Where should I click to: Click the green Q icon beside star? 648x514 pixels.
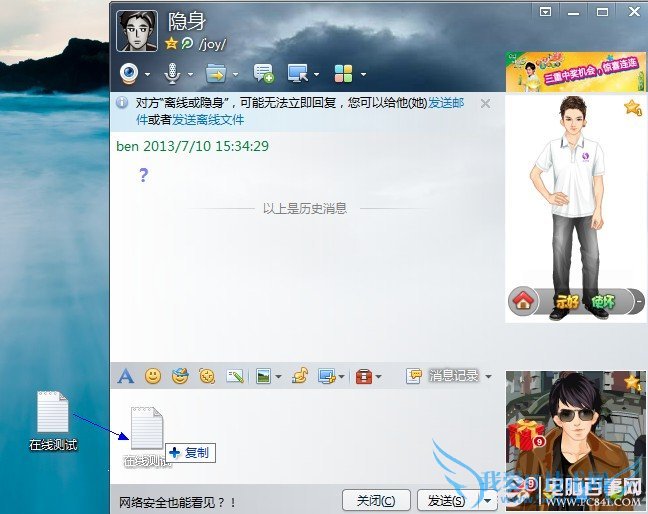click(188, 43)
